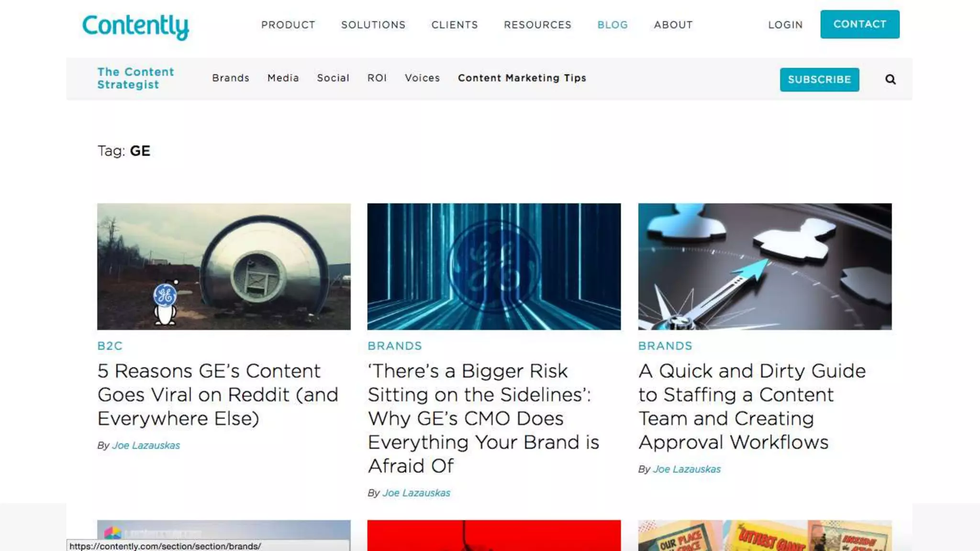Select the Blog nav item
Image resolution: width=980 pixels, height=551 pixels.
(612, 25)
